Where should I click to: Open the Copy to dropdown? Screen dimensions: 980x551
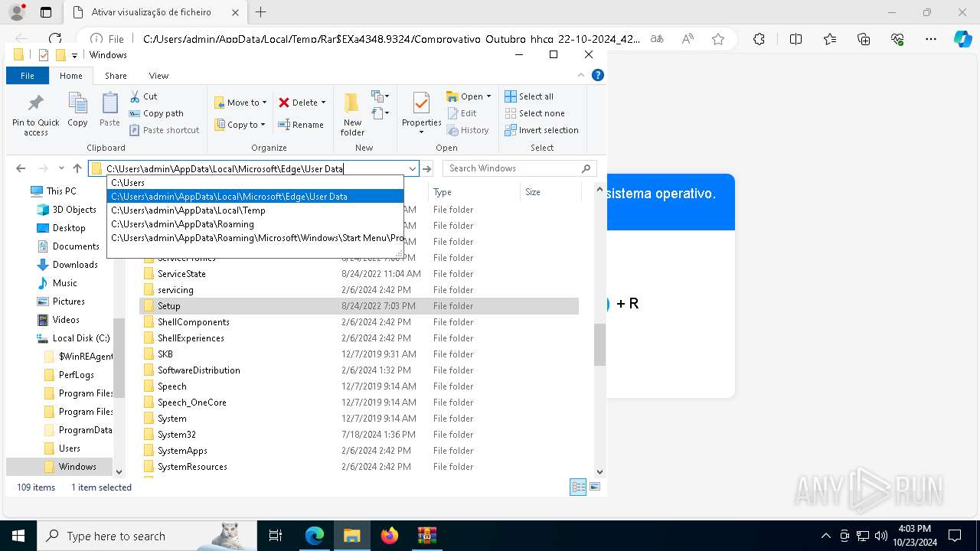point(240,125)
